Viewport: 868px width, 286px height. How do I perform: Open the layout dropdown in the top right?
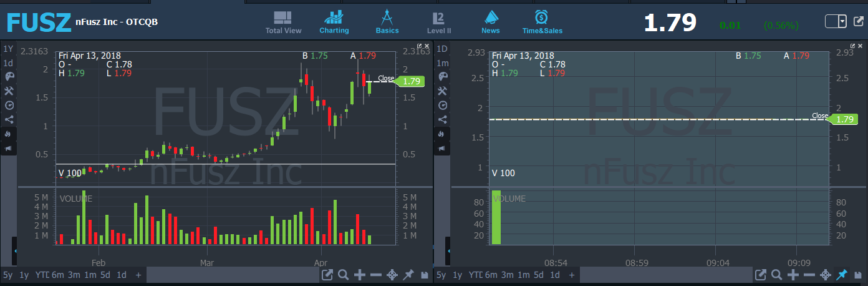point(842,22)
